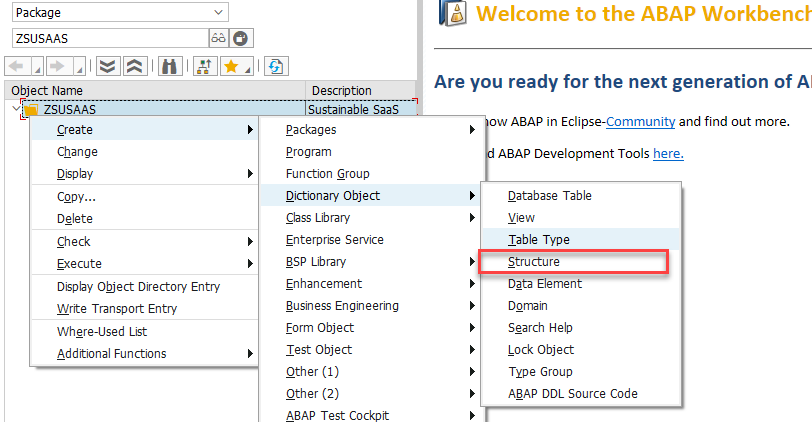Select Search Help in the dictionary submenu
The width and height of the screenshot is (812, 422).
pos(581,328)
